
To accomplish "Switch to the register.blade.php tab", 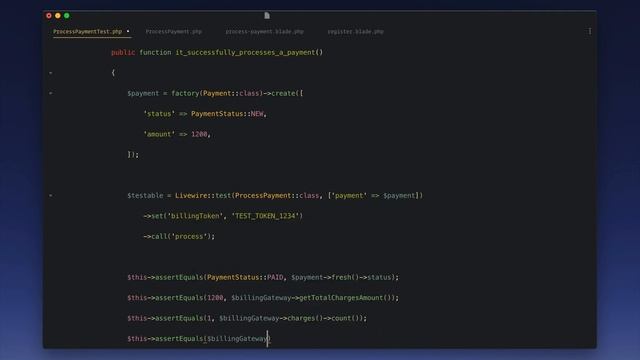I will [356, 31].
